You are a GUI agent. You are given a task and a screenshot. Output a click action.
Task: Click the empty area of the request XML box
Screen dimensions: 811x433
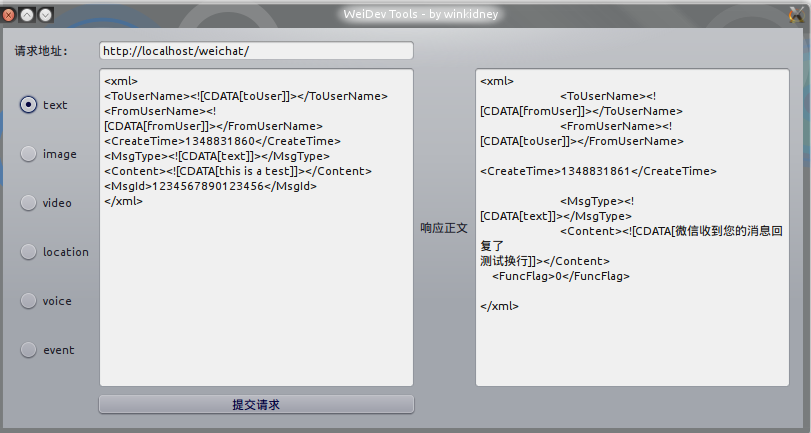[256, 300]
